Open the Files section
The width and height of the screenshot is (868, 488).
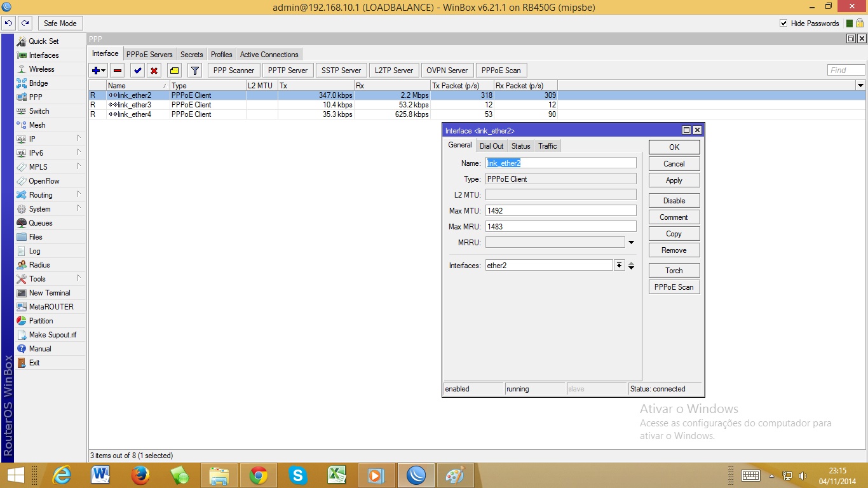click(x=36, y=237)
